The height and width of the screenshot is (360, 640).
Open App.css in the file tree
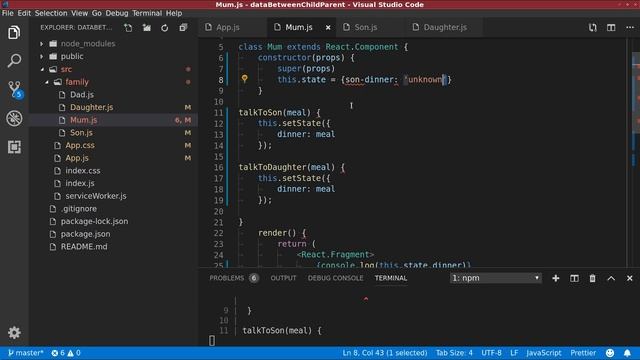80,145
